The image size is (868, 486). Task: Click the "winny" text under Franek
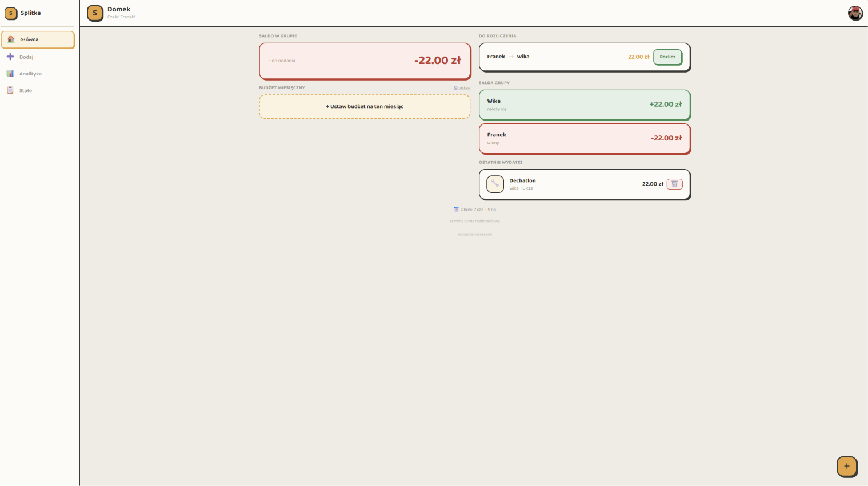click(x=493, y=143)
